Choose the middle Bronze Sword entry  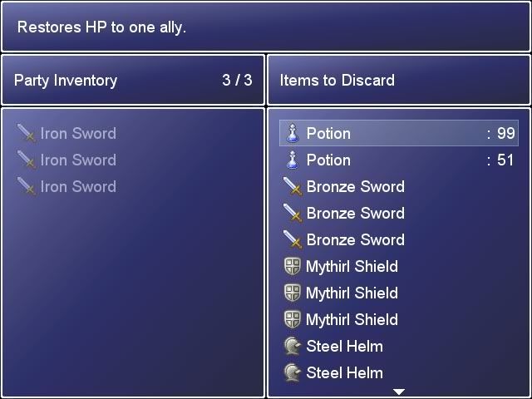click(x=399, y=213)
